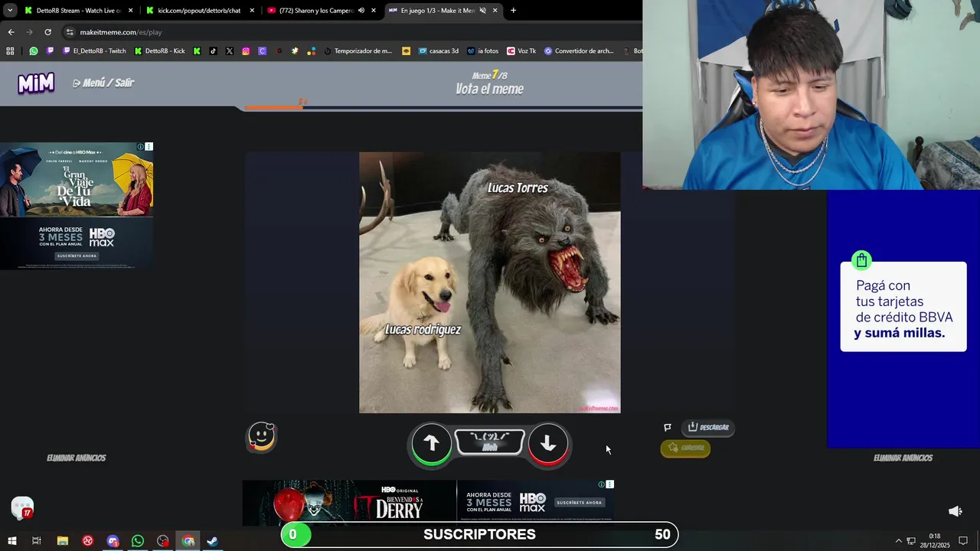Click Eliminar Anuncios under the left ad
Image resolution: width=980 pixels, height=551 pixels.
pyautogui.click(x=77, y=458)
